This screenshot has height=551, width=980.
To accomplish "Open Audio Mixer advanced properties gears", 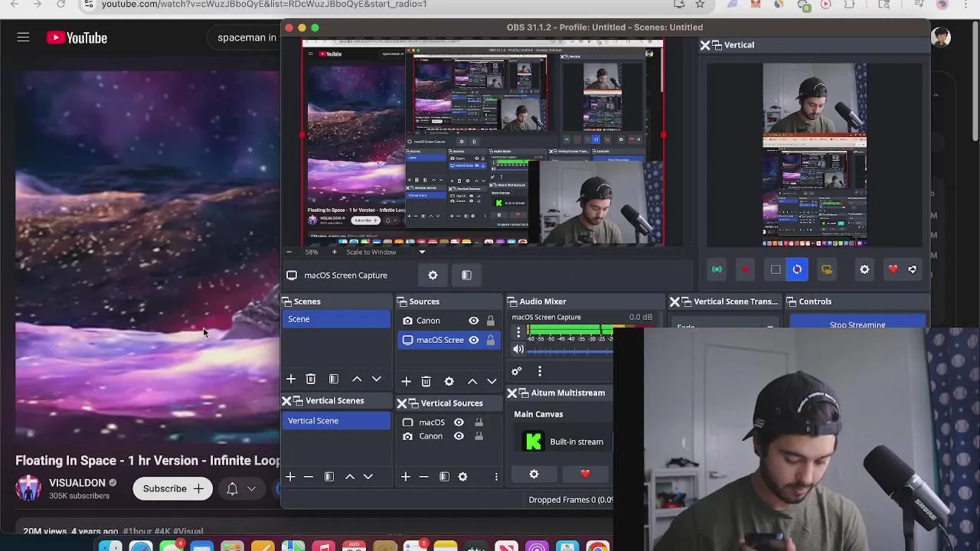I will point(517,371).
